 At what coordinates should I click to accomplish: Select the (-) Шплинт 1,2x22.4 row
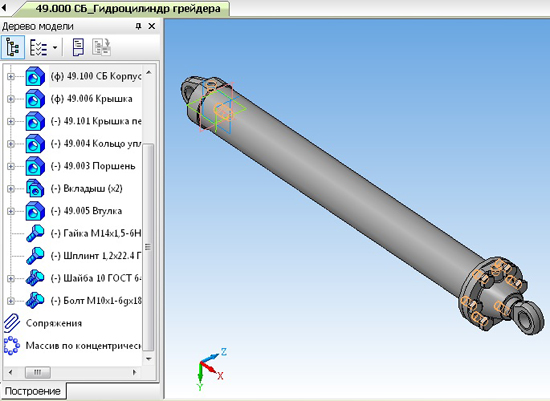[96, 256]
